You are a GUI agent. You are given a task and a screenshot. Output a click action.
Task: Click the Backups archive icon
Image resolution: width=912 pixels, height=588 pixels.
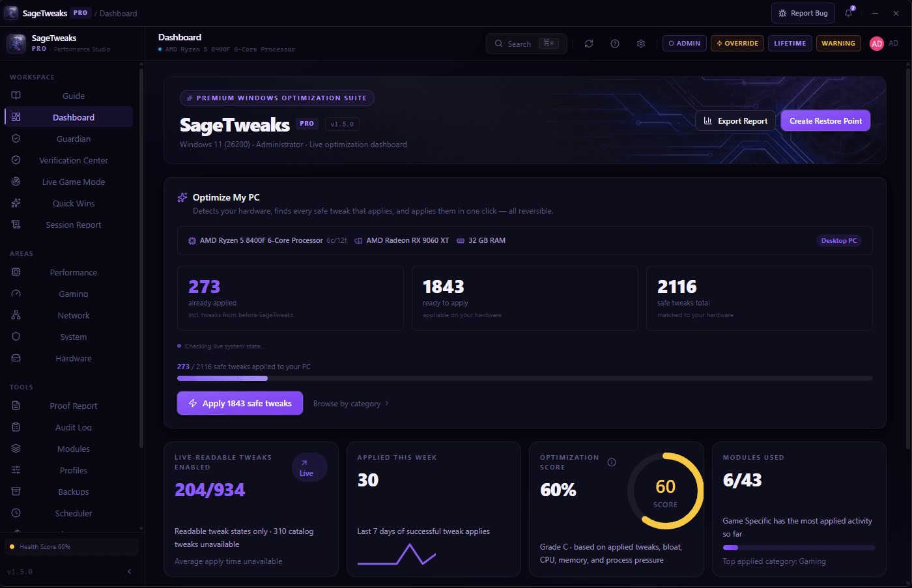click(x=16, y=492)
